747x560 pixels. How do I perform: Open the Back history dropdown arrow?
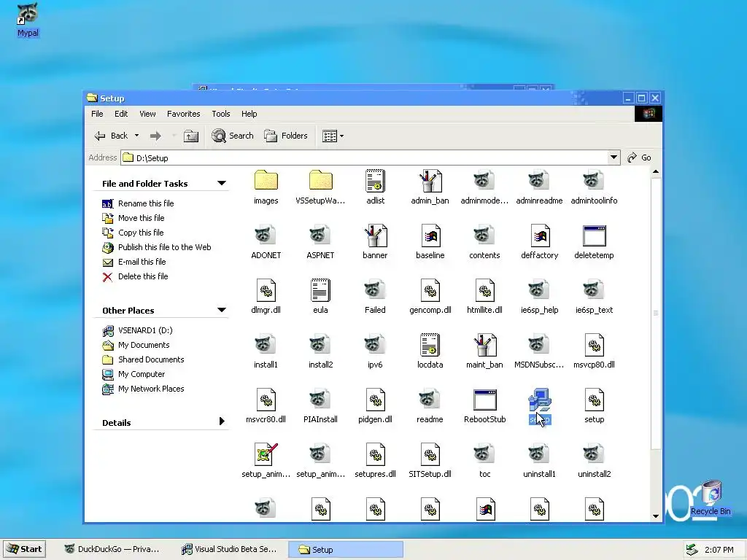pyautogui.click(x=136, y=136)
